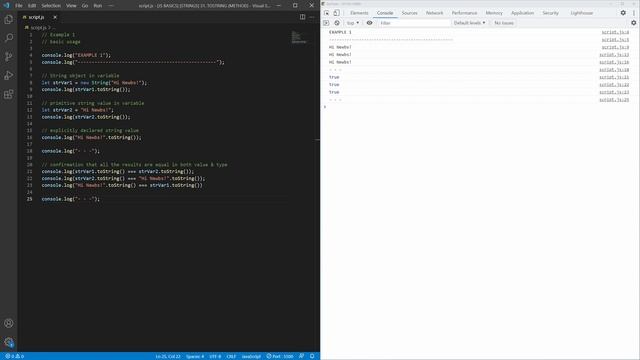640x360 pixels.
Task: Click the script.js breadcrumb item
Action: (x=38, y=28)
